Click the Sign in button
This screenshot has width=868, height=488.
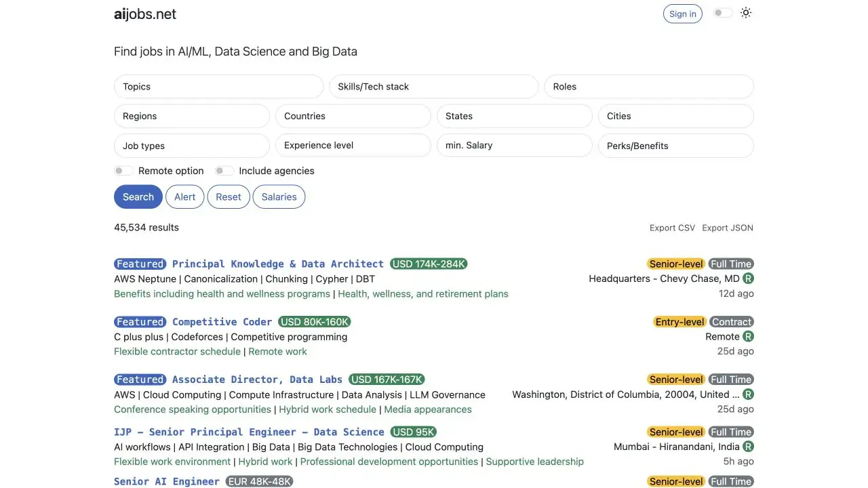pos(683,14)
